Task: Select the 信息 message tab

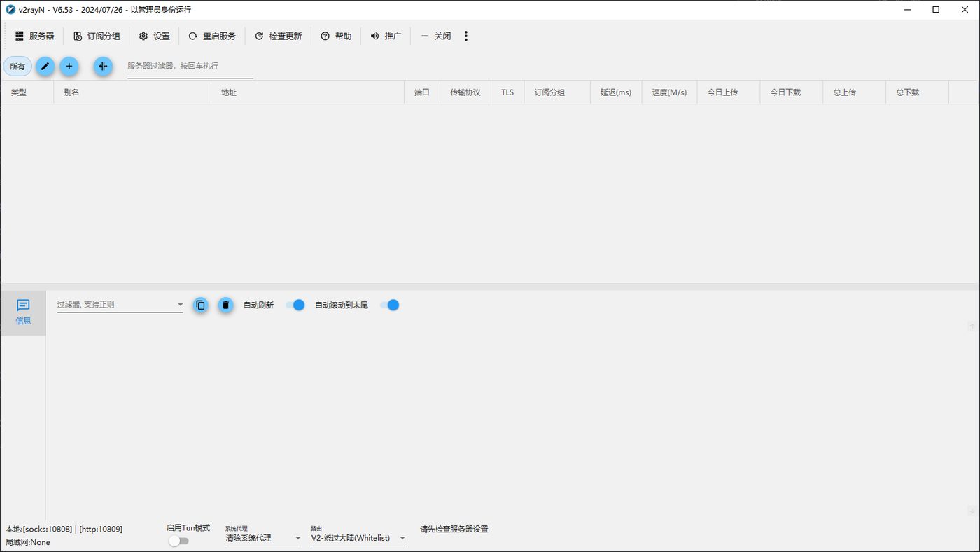Action: pos(23,312)
